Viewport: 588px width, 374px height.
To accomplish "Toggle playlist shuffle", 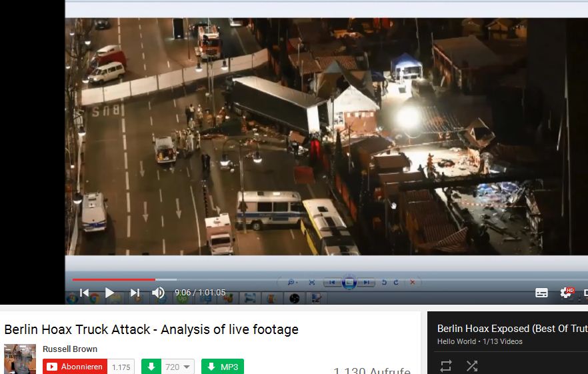I will point(472,365).
